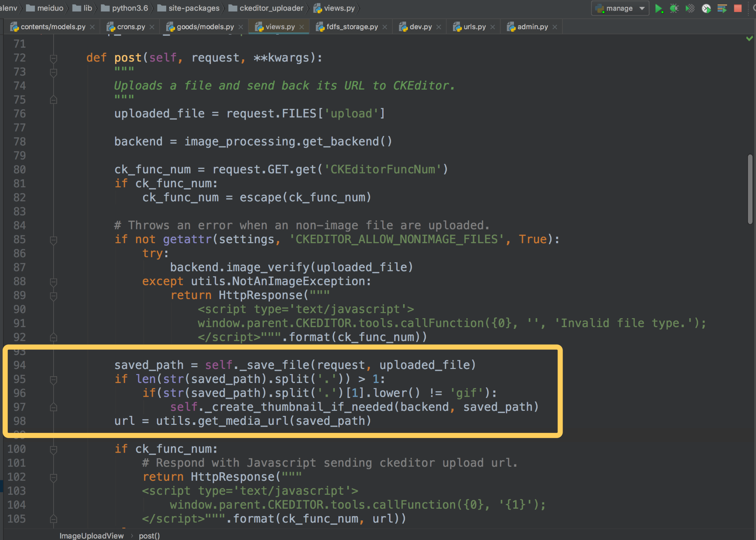The width and height of the screenshot is (756, 540).
Task: Click the editor vertical scrollbar thumb
Action: [x=750, y=189]
